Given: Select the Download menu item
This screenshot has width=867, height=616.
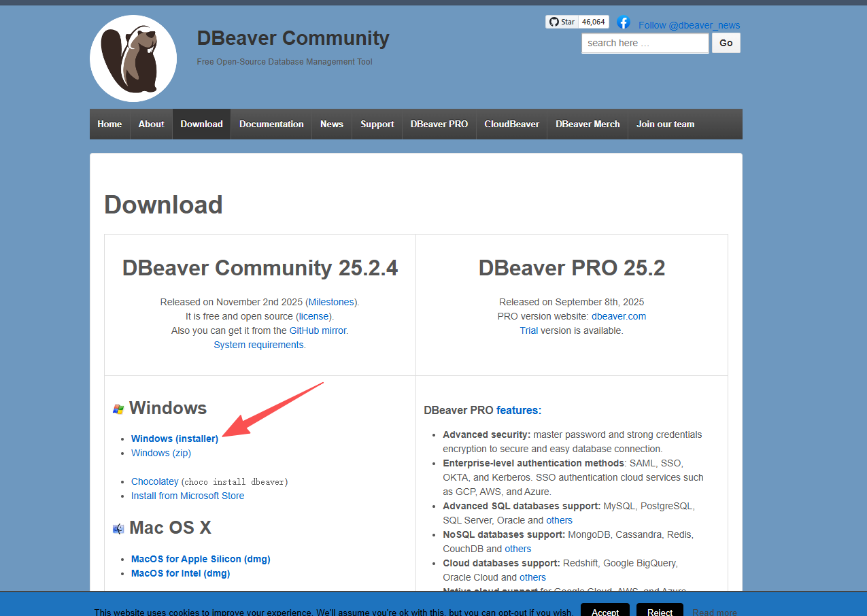Looking at the screenshot, I should coord(201,124).
